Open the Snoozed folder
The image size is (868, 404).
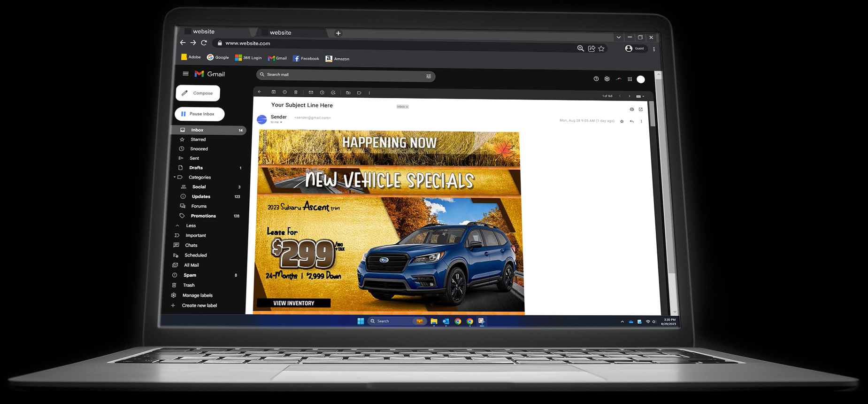[199, 149]
